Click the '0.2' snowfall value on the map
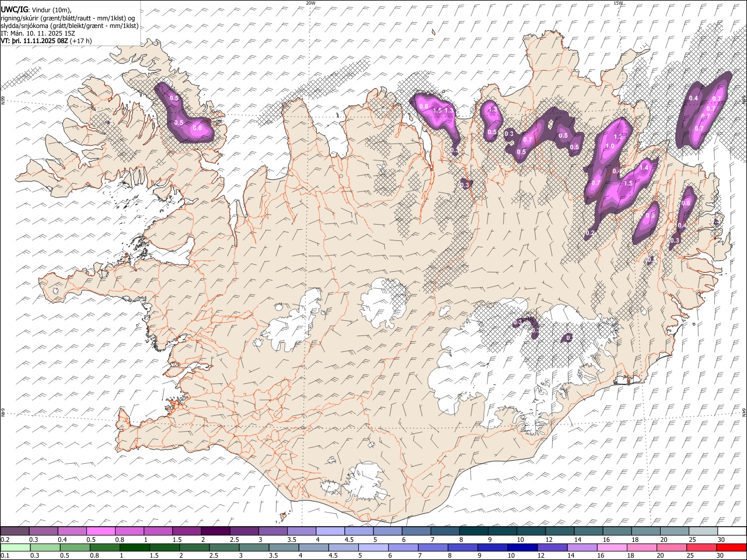This screenshot has width=747, height=560. (590, 233)
